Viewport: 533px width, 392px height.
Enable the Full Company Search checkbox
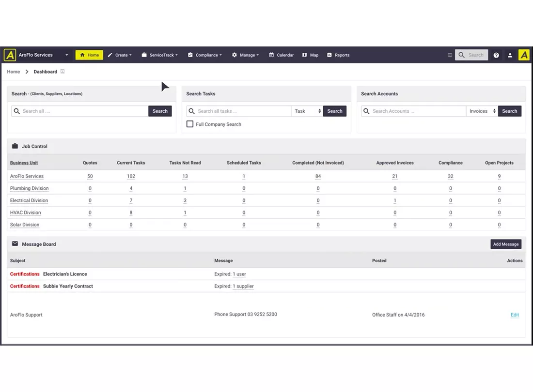click(x=189, y=124)
